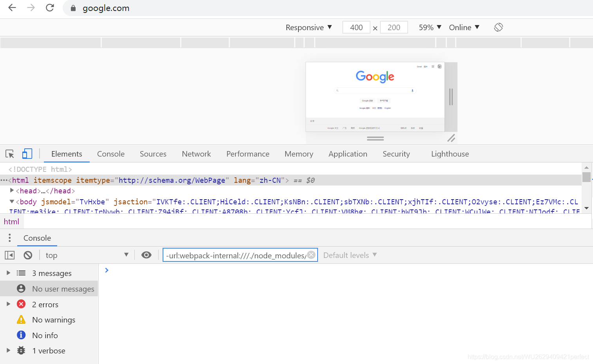Open the Network tab
This screenshot has height=364, width=593.
(196, 154)
